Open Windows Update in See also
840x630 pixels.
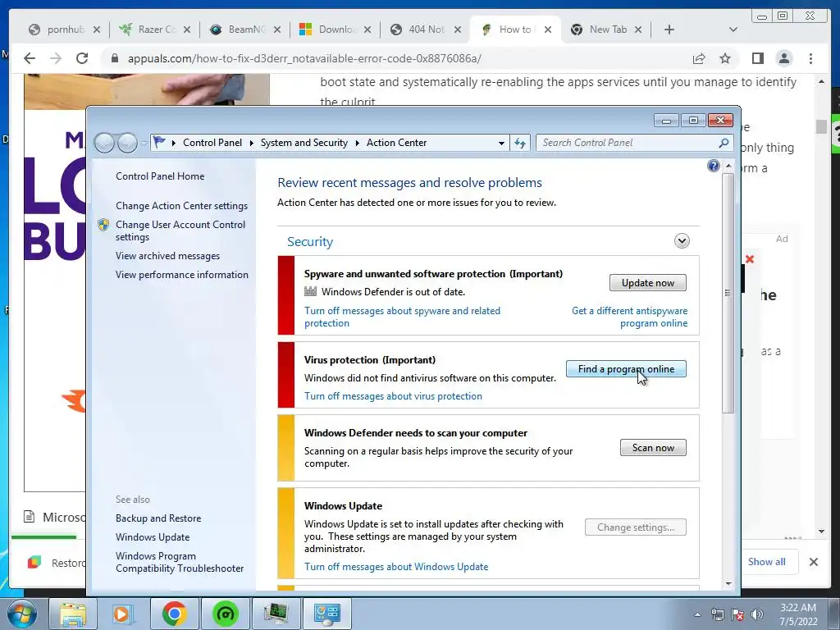pos(153,537)
